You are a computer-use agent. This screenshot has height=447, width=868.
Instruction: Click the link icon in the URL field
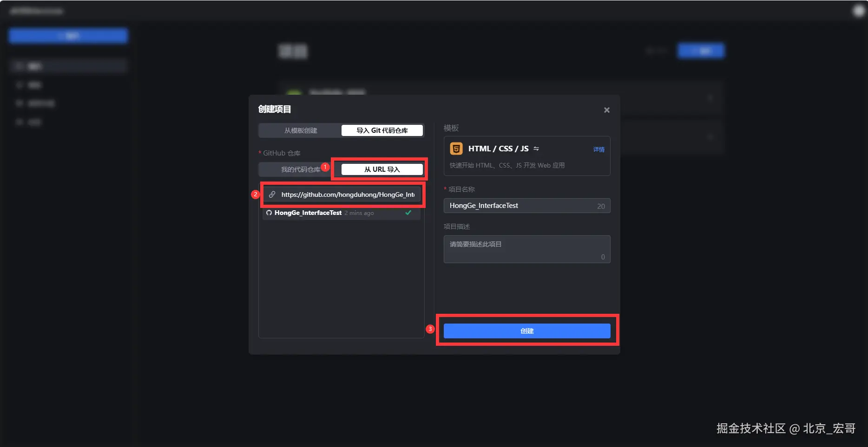[272, 194]
